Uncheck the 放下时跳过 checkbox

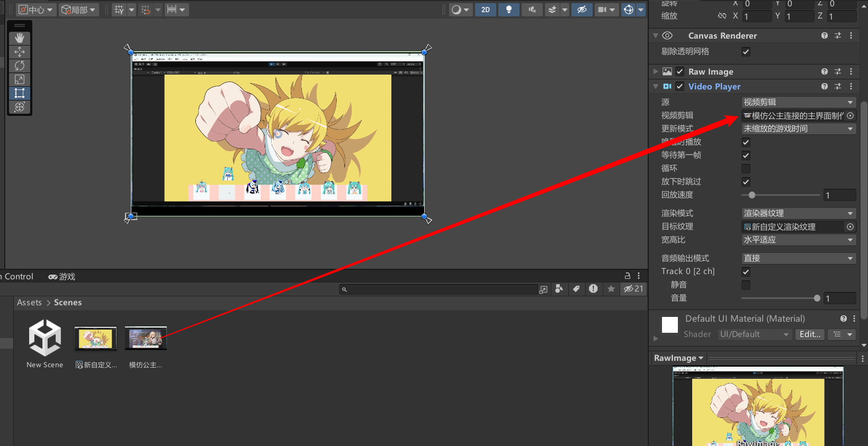click(746, 182)
